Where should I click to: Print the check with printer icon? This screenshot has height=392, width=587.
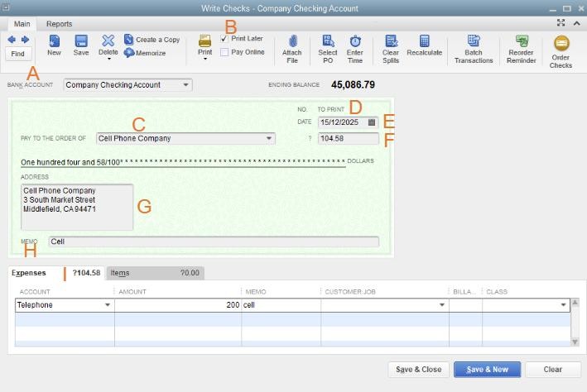pyautogui.click(x=204, y=41)
